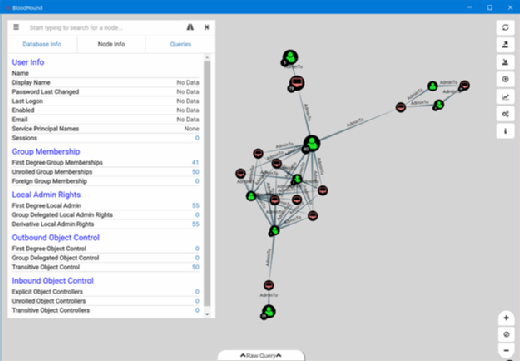Click the Enabled row label
This screenshot has width=520, height=361.
coord(23,110)
